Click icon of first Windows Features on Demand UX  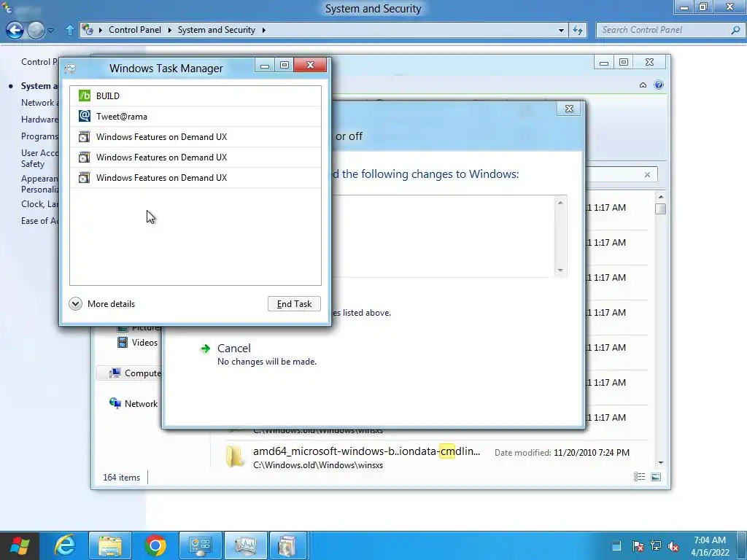[85, 136]
